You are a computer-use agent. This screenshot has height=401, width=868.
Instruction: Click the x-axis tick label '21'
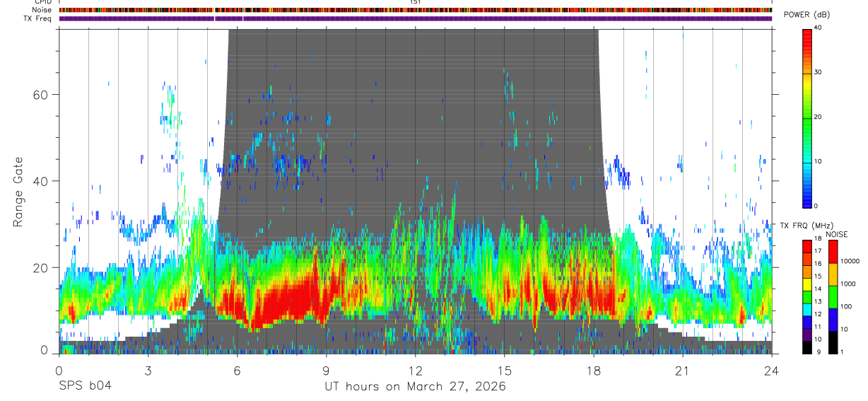tap(683, 370)
